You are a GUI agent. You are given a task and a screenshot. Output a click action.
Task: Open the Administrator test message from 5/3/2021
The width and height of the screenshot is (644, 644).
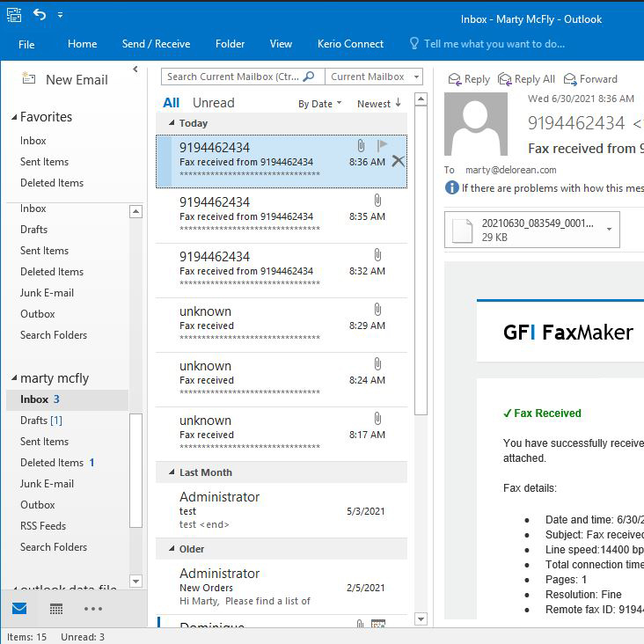coord(282,510)
